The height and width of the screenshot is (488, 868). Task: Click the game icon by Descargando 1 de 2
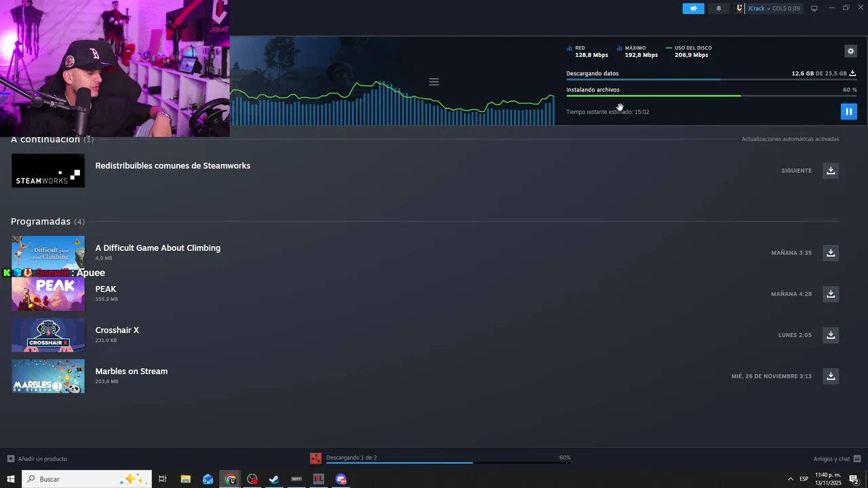click(x=315, y=459)
